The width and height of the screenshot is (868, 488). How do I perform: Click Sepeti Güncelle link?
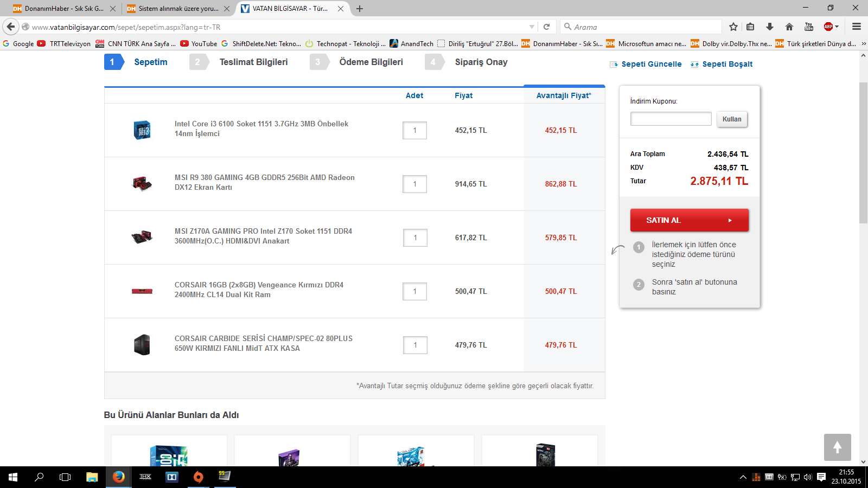coord(646,64)
